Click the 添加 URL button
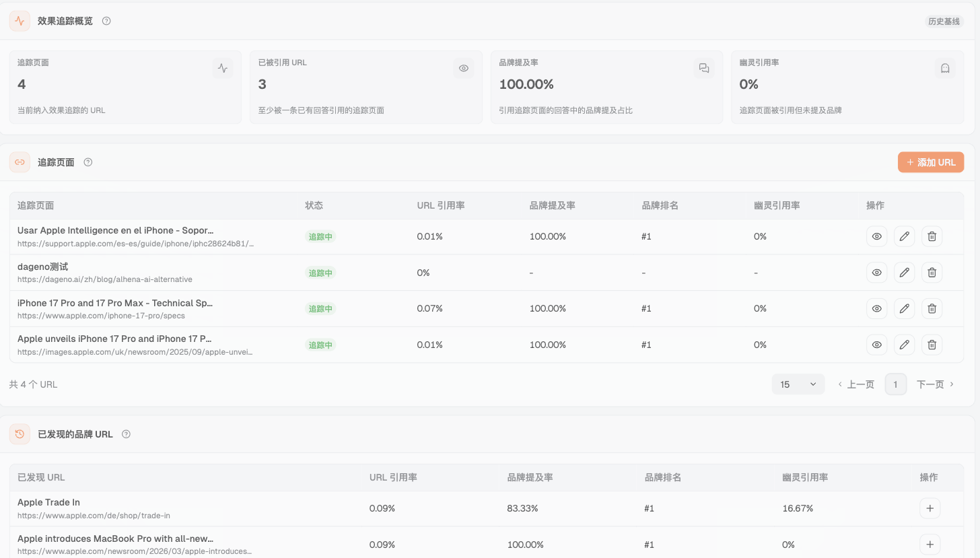This screenshot has height=558, width=980. click(x=931, y=162)
